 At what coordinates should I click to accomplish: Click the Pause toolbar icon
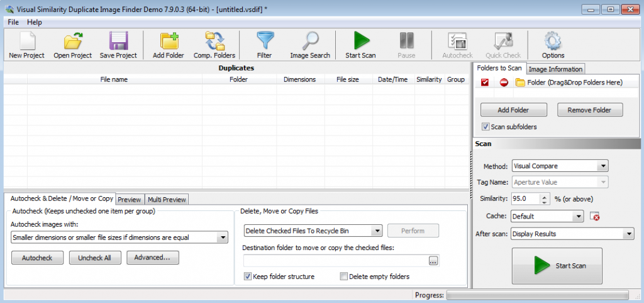(x=406, y=45)
